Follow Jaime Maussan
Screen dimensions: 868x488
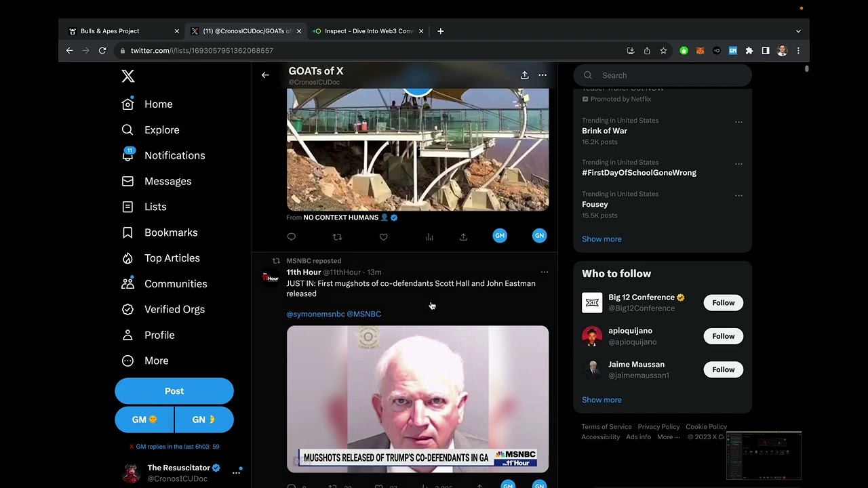point(723,369)
